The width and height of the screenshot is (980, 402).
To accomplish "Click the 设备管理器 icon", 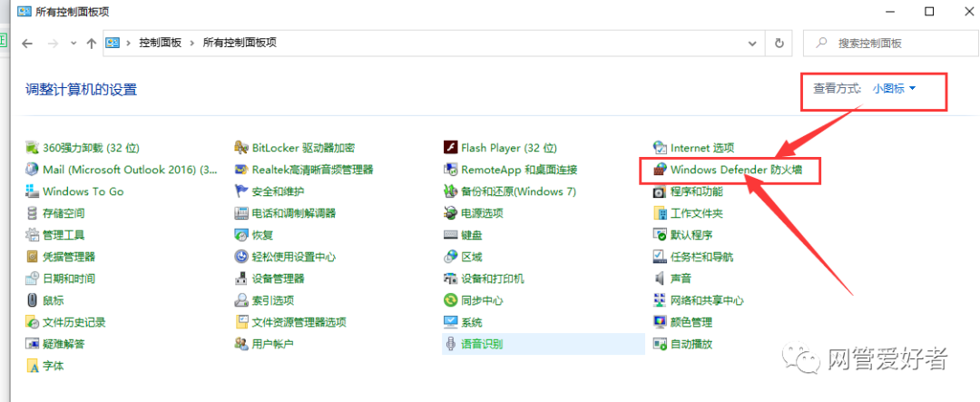I will 241,279.
